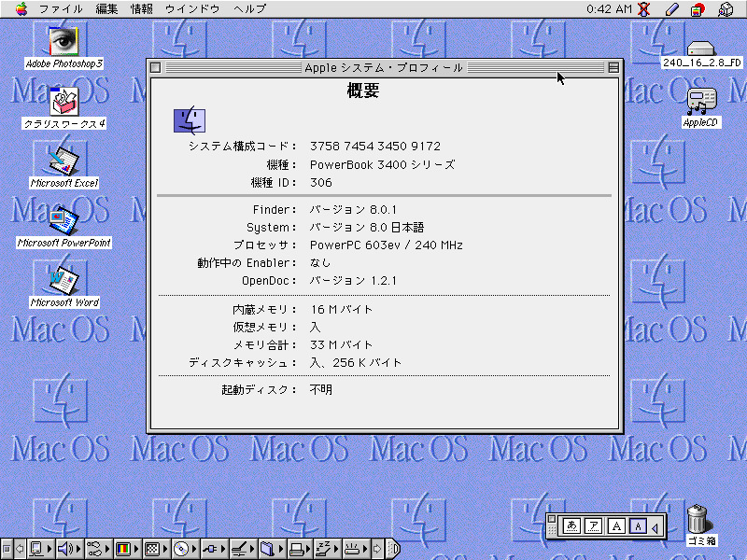747x560 pixels.
Task: Click the red-crossed menu bar icon
Action: 644,9
